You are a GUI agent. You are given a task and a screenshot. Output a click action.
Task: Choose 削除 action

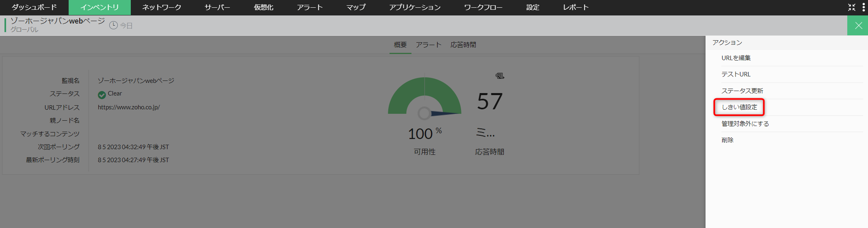click(727, 140)
